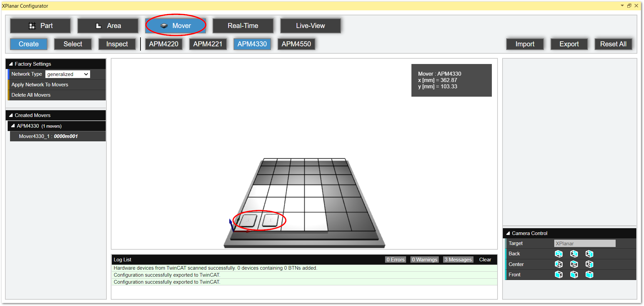644x306 pixels.
Task: Toggle the 0 Warnings log filter
Action: pos(424,260)
